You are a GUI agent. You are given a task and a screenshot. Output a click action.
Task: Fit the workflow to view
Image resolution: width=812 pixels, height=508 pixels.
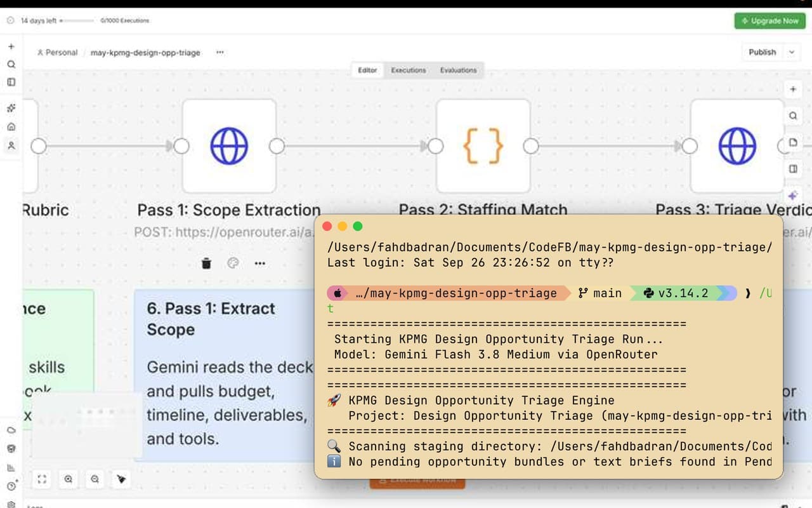[42, 479]
